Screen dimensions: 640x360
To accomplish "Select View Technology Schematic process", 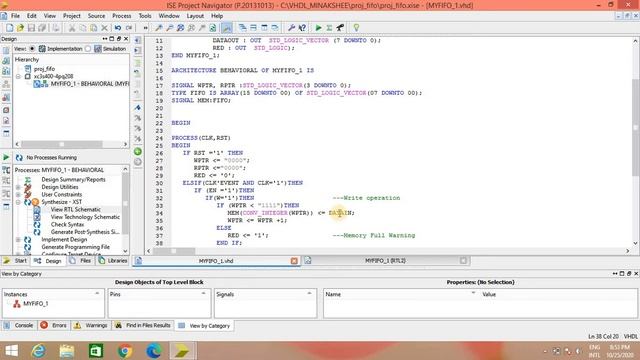I will click(85, 217).
